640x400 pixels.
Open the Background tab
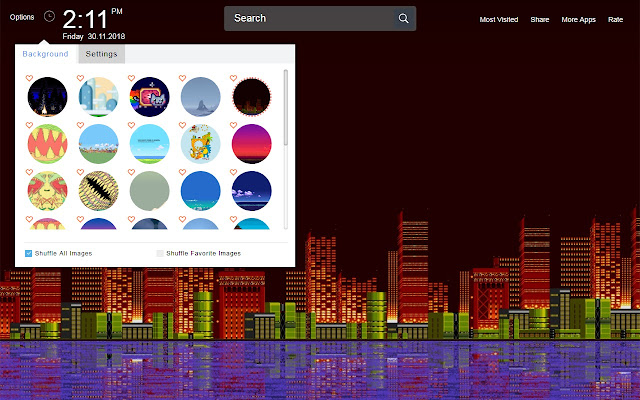click(45, 54)
